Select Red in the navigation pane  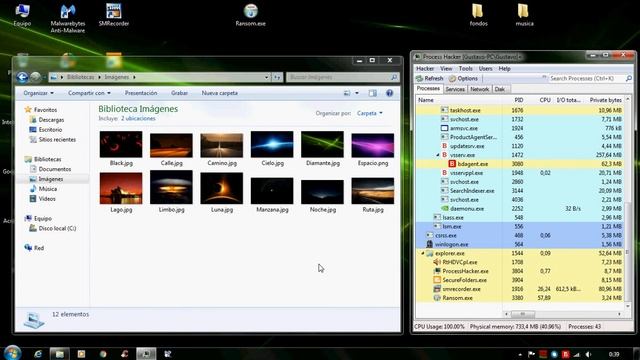34,248
